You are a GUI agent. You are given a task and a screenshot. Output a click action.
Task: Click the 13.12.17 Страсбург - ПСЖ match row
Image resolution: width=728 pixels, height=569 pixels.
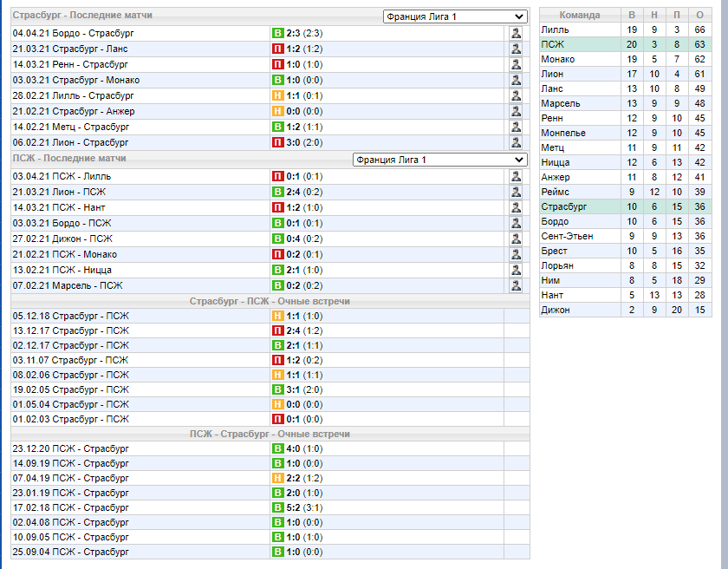[x=270, y=330]
